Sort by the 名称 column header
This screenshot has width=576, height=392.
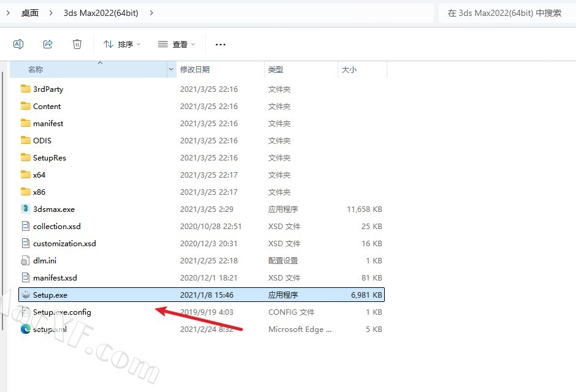coord(88,69)
